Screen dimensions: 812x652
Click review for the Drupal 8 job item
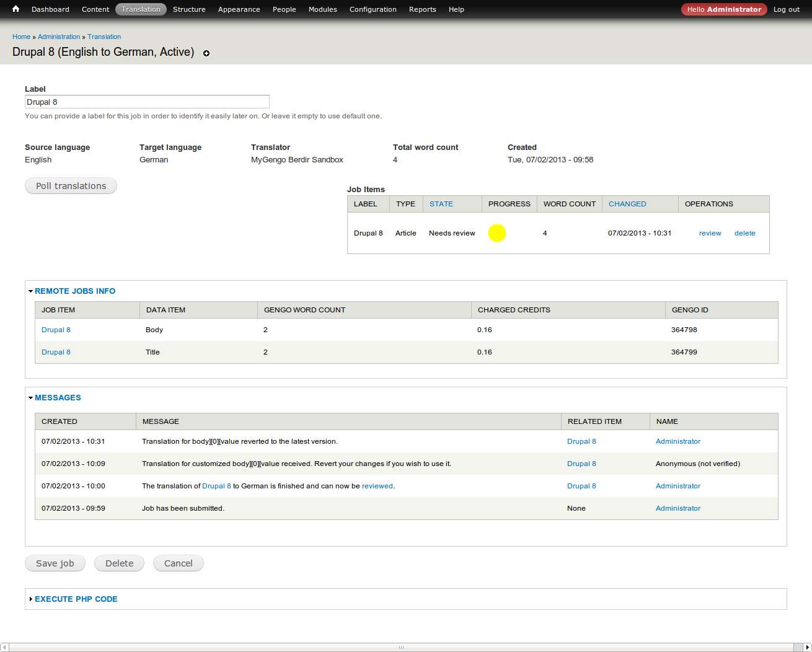click(710, 232)
